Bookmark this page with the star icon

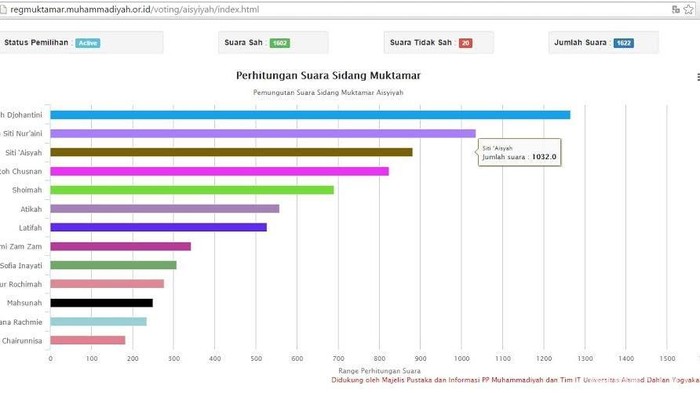pyautogui.click(x=688, y=9)
